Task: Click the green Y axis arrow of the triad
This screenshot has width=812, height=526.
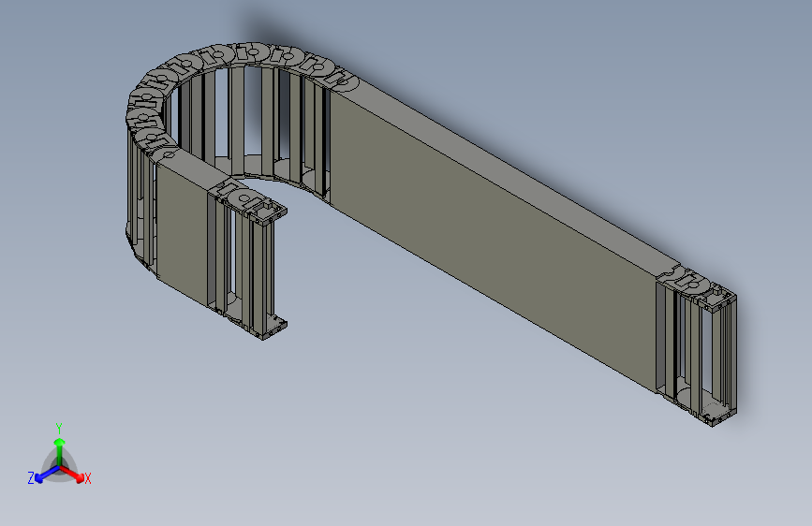Action: [x=60, y=452]
